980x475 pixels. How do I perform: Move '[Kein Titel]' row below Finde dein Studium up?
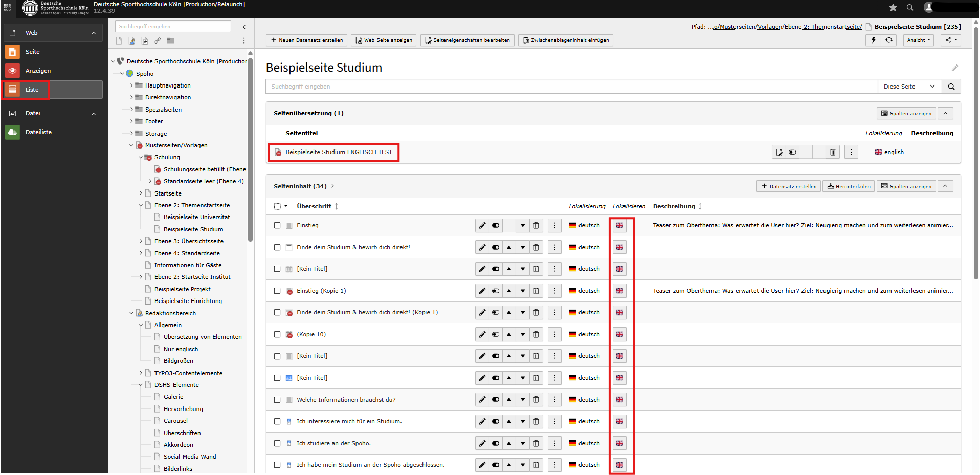[509, 269]
